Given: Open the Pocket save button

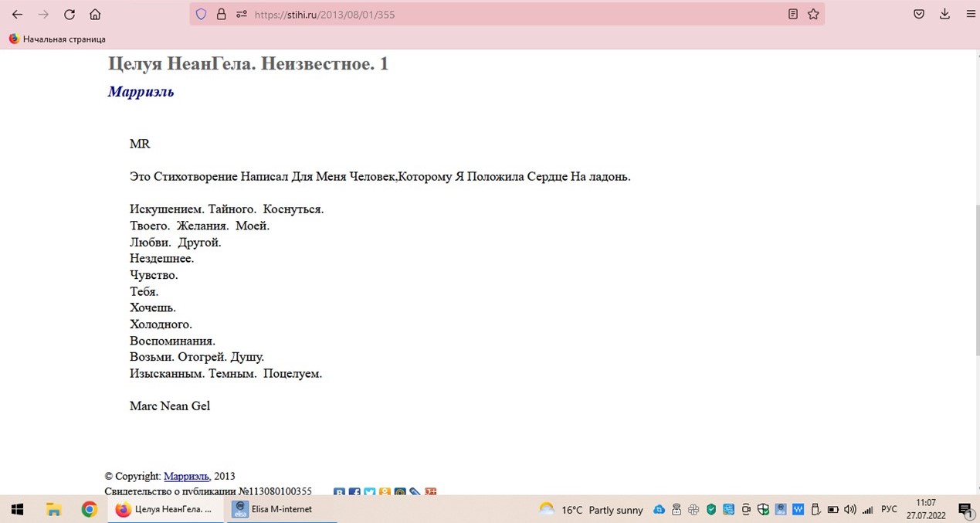Looking at the screenshot, I should coord(919,14).
